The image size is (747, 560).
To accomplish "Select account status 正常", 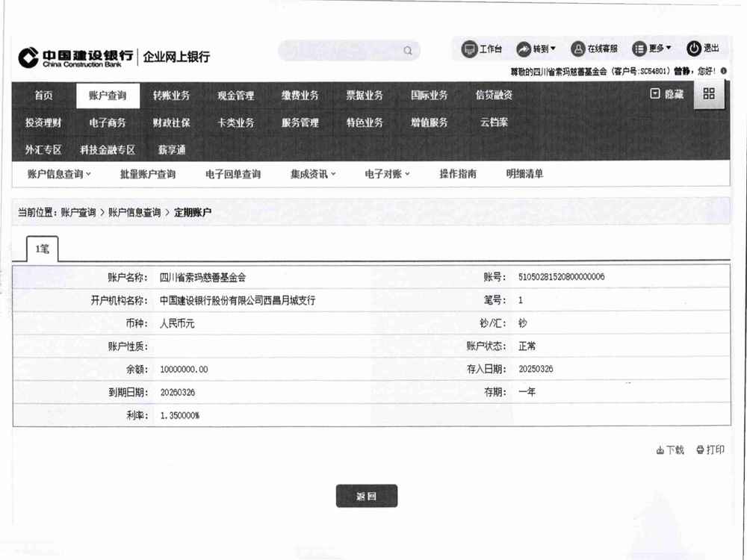I will 527,346.
